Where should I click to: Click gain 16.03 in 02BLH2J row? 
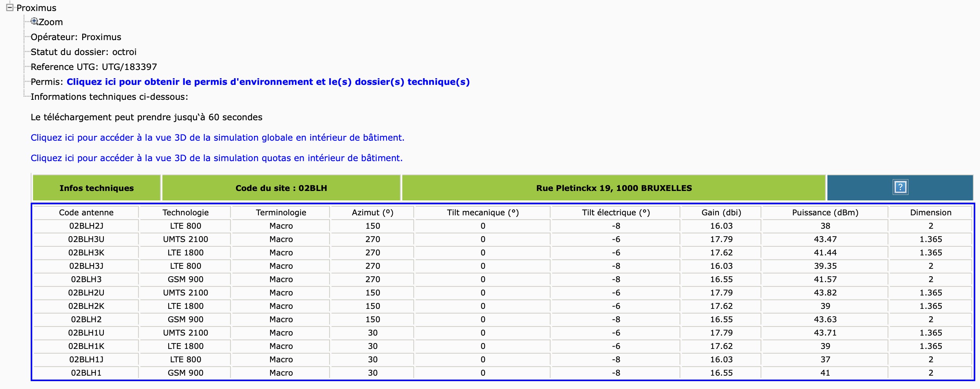pos(721,226)
